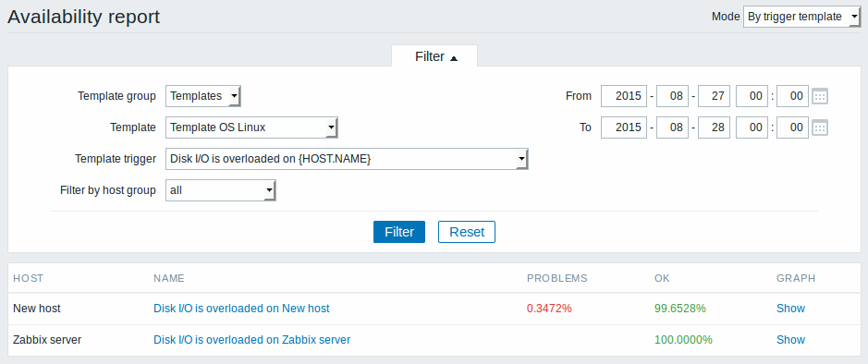
Task: Click the To year field
Action: pos(623,127)
